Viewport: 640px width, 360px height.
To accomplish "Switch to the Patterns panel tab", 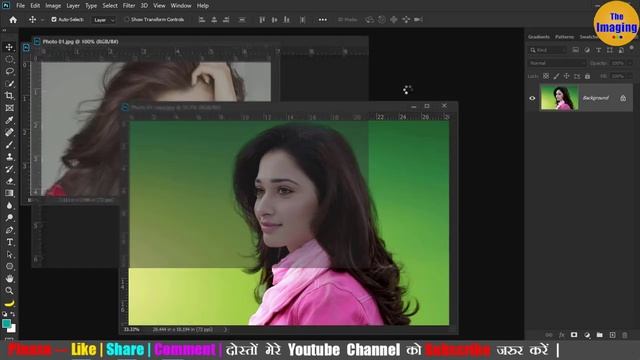I will click(564, 37).
